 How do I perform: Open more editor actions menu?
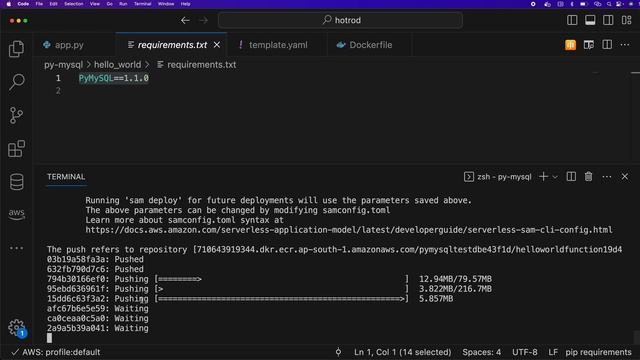coord(625,45)
